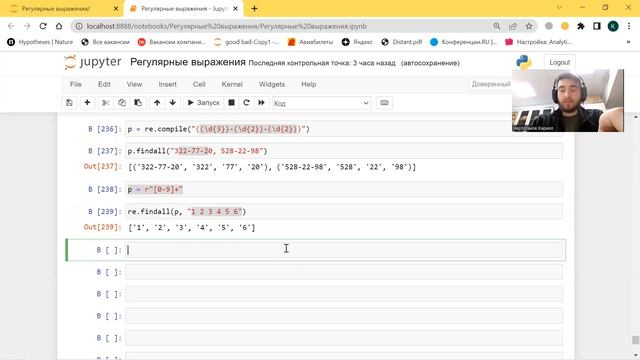
Task: Open the Яндекс bookmark
Action: coord(357,42)
